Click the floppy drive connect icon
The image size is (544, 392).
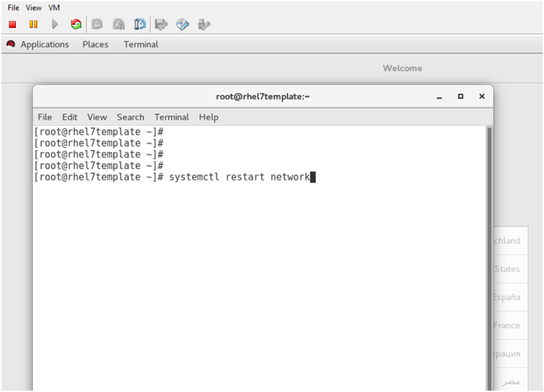[x=161, y=24]
